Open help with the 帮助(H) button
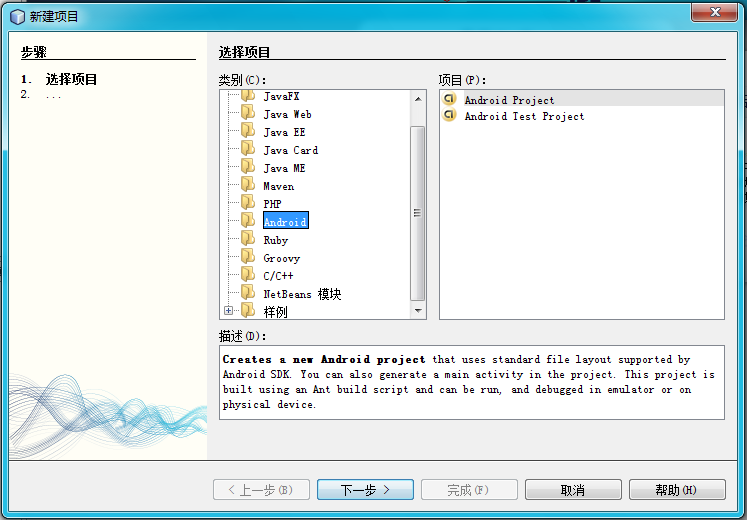The height and width of the screenshot is (520, 747). point(677,490)
